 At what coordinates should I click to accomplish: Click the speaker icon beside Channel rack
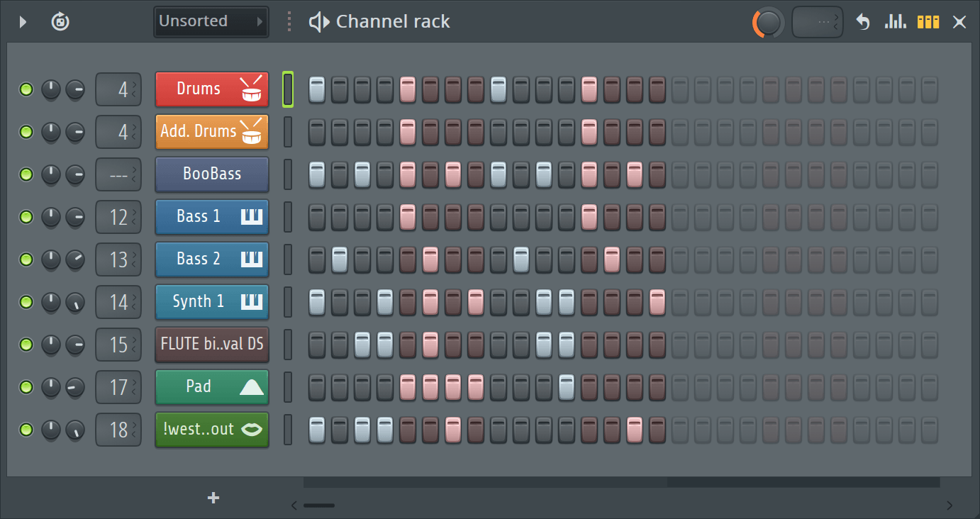(x=319, y=22)
